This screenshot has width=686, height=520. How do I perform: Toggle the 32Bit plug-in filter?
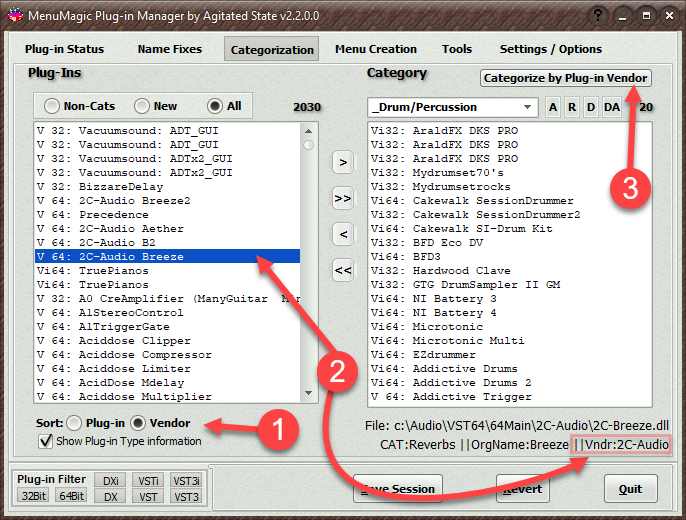tap(34, 496)
